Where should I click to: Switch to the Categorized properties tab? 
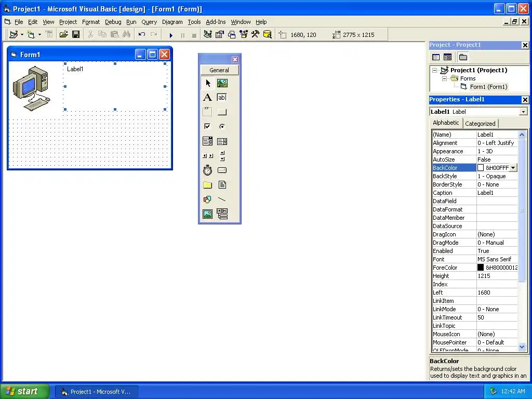point(480,124)
